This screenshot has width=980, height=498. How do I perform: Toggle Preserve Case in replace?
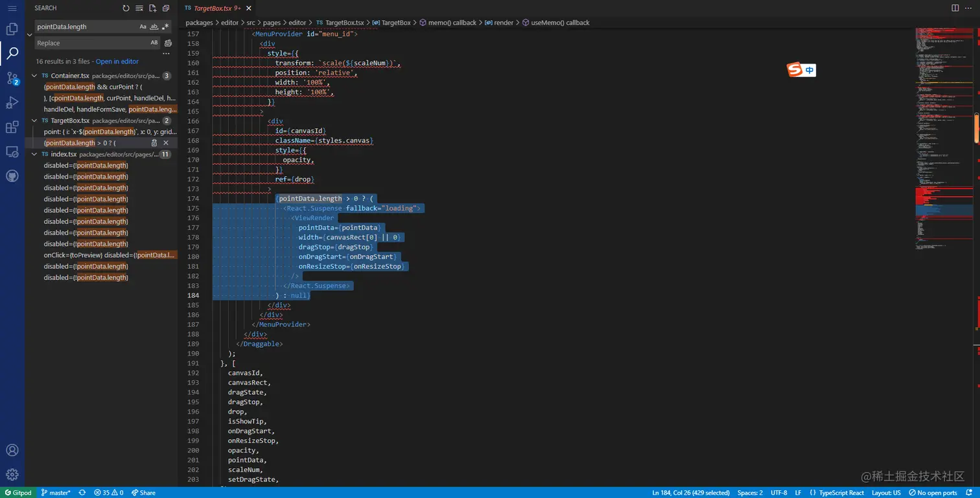154,43
